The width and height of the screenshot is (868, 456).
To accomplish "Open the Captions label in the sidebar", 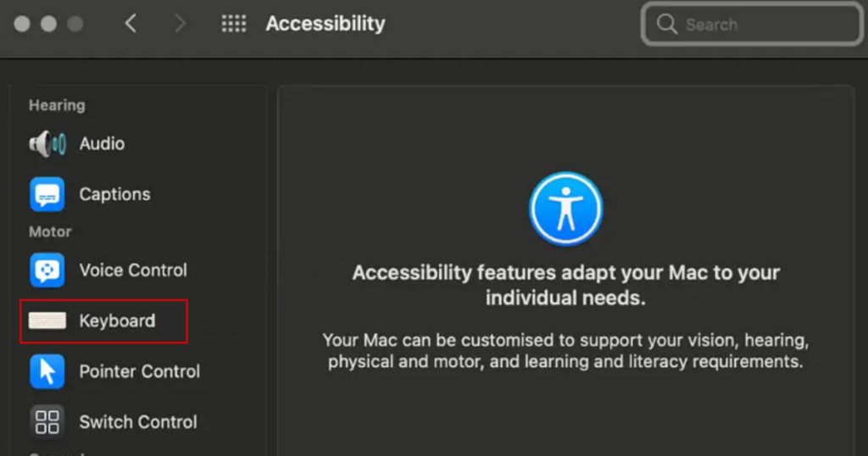I will (114, 194).
